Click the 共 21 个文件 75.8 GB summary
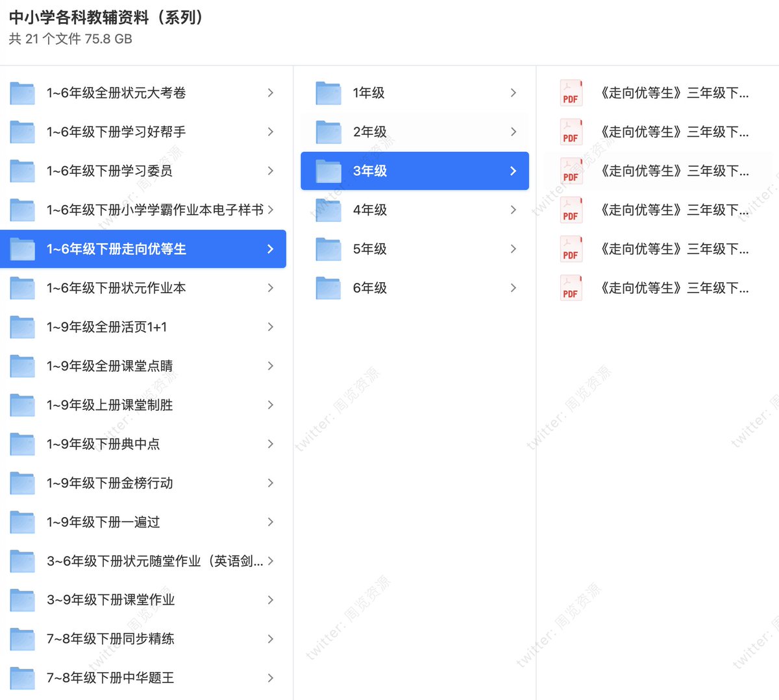Viewport: 779px width, 700px height. [71, 39]
